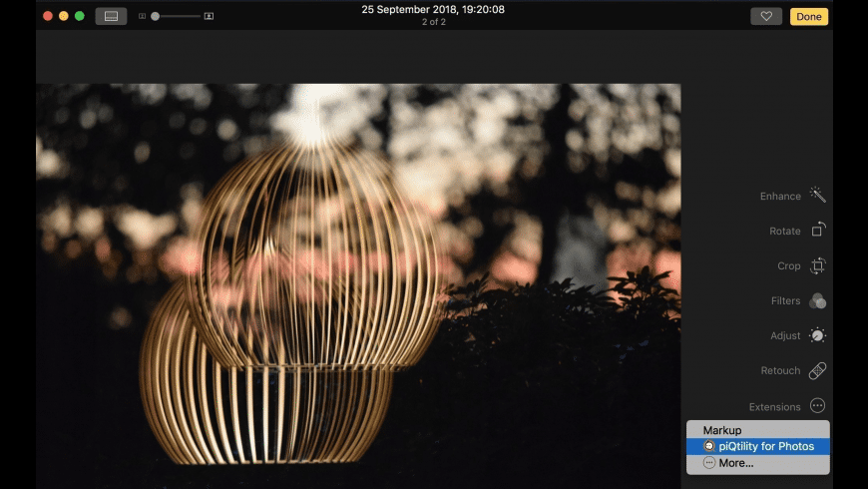Viewport: 868px width, 489px height.
Task: Click the '2 of 2' counter text
Action: click(x=433, y=22)
